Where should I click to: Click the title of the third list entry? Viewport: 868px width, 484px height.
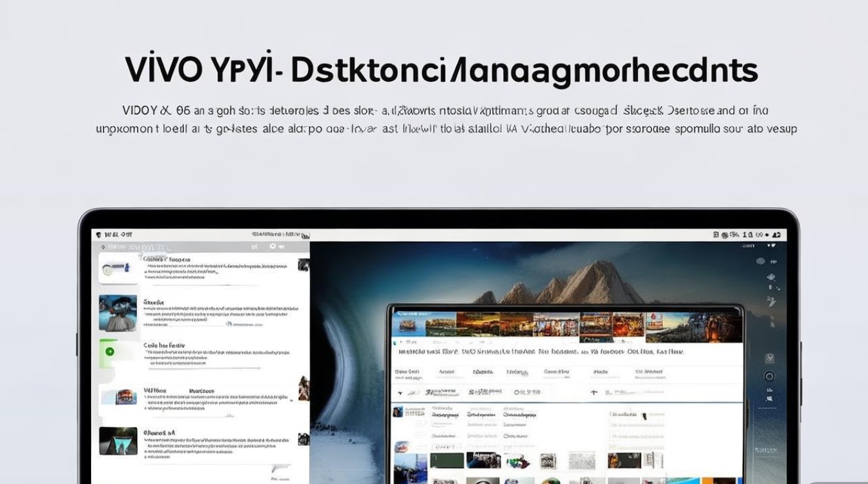click(x=164, y=346)
